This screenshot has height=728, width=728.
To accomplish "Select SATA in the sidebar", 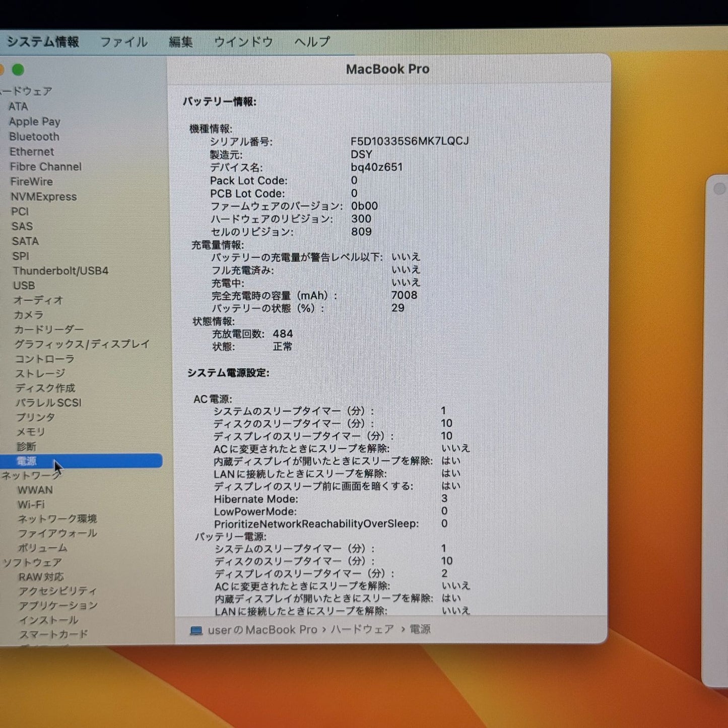I will [25, 241].
